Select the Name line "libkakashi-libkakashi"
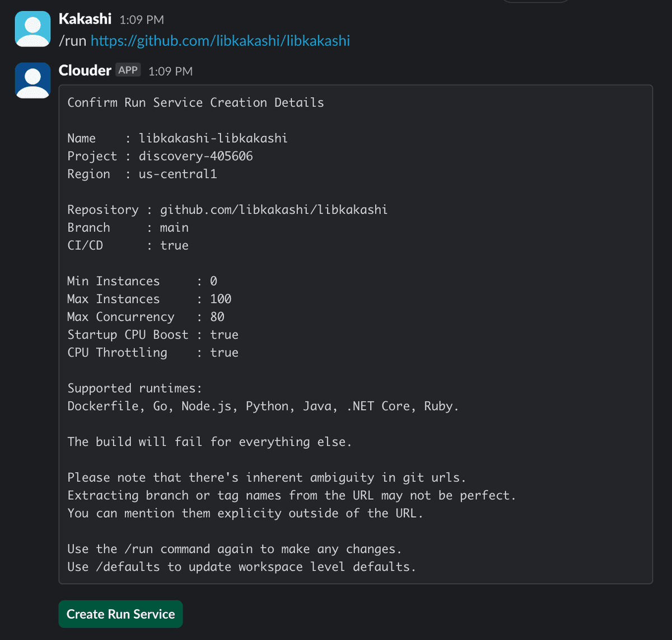This screenshot has height=640, width=672. [x=178, y=138]
